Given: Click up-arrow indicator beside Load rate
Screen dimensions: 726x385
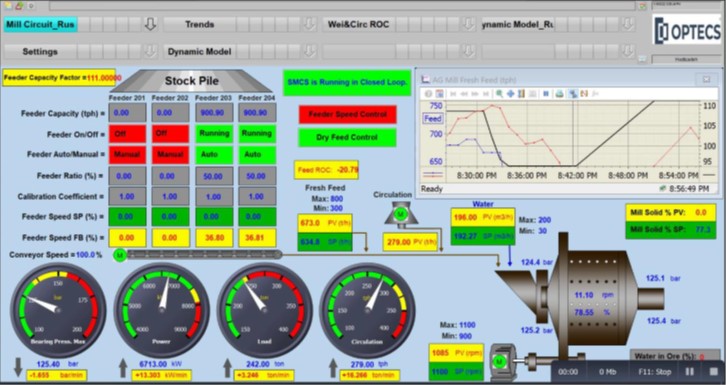Looking at the screenshot, I should click(227, 368).
